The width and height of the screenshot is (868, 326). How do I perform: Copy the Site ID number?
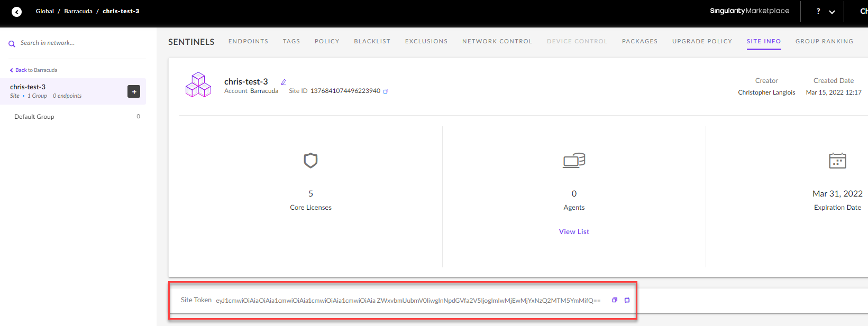click(386, 91)
